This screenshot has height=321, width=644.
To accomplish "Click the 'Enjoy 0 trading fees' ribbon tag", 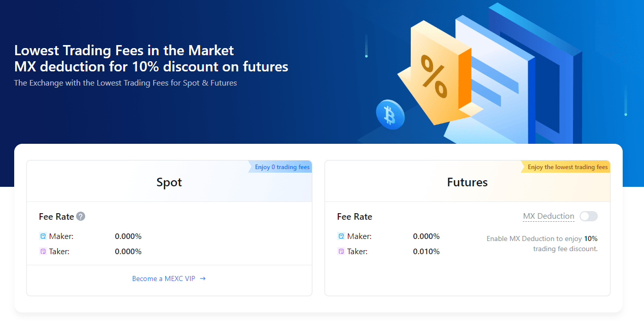I will [x=280, y=167].
